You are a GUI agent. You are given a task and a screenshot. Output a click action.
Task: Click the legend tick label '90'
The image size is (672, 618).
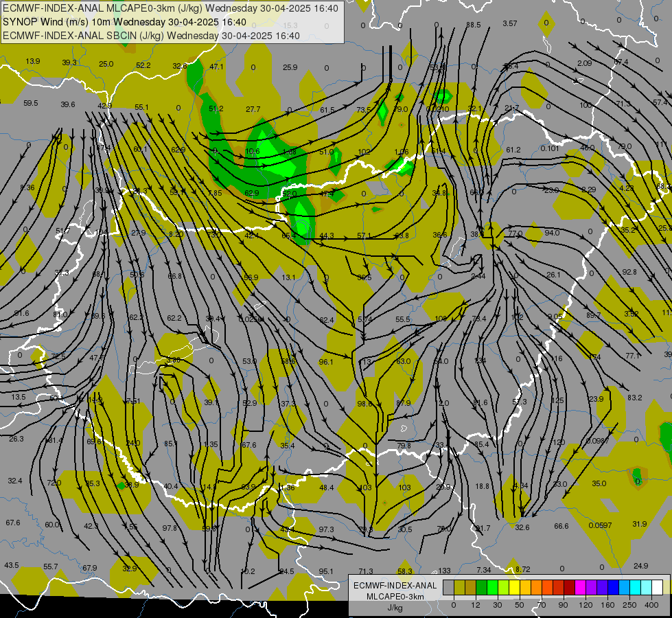point(563,605)
